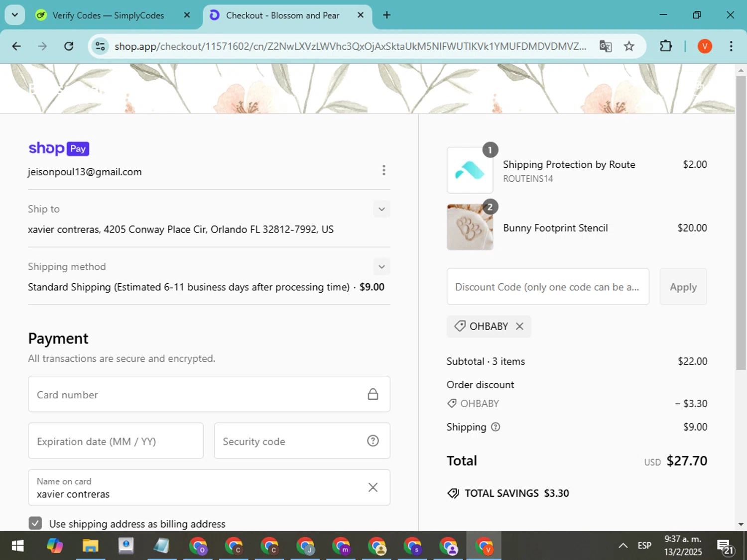747x560 pixels.
Task: Click the forward navigation arrow
Action: (x=42, y=46)
